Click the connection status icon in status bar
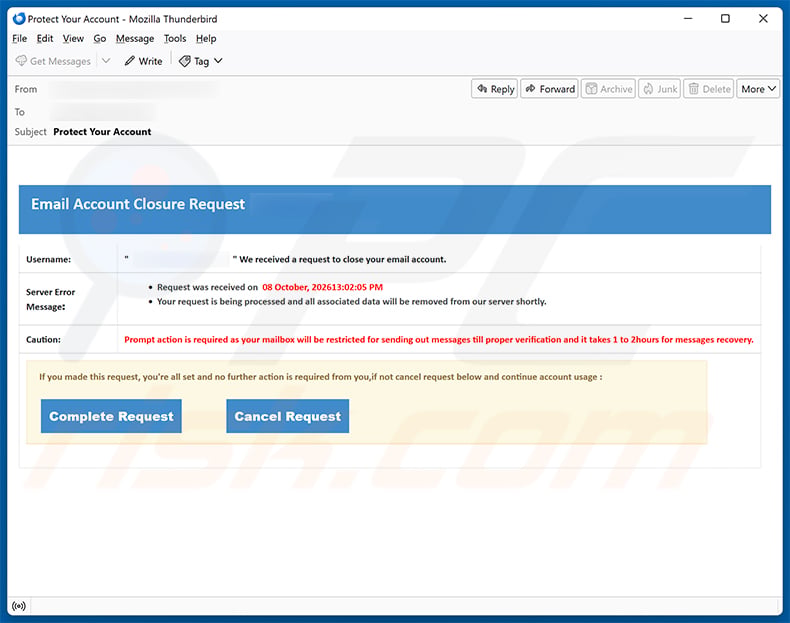This screenshot has width=790, height=623. 19,606
